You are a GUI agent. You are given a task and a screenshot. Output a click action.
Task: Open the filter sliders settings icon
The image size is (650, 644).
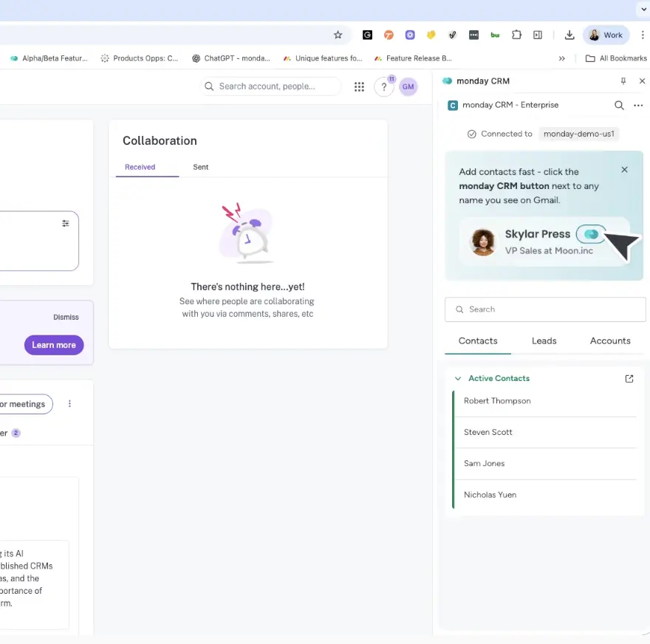66,223
